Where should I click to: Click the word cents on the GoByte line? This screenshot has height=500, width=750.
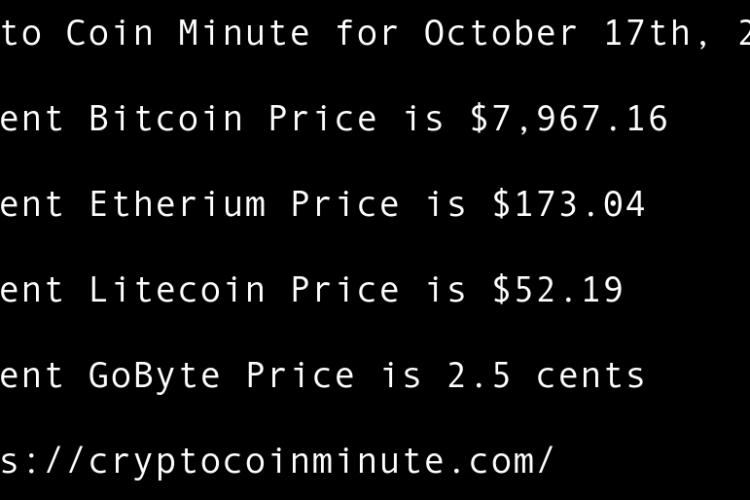tap(590, 375)
